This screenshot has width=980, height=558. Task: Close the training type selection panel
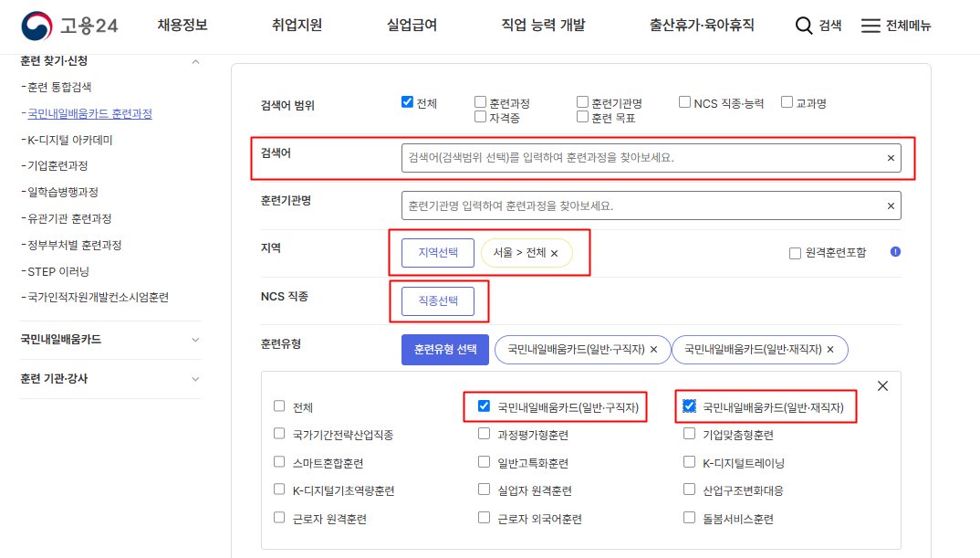(881, 385)
